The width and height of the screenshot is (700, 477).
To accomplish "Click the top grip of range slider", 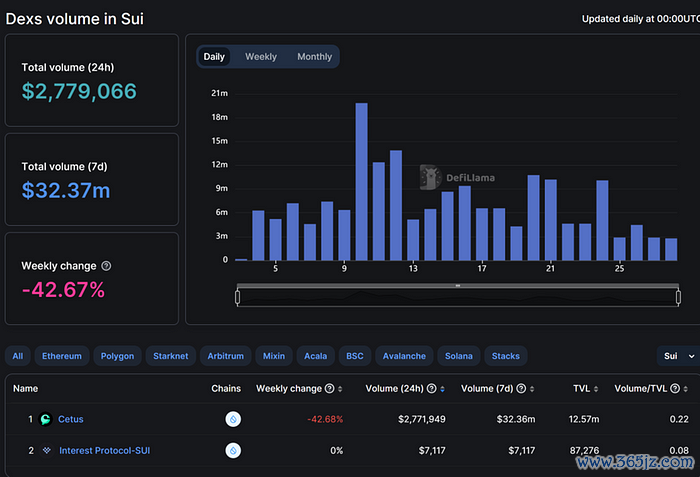I will (458, 285).
